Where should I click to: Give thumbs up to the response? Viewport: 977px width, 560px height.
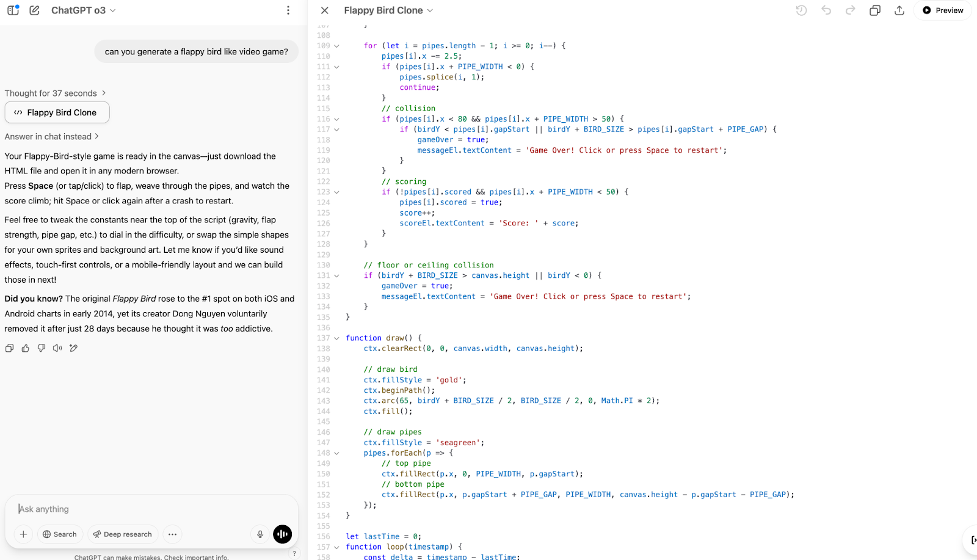pos(26,348)
